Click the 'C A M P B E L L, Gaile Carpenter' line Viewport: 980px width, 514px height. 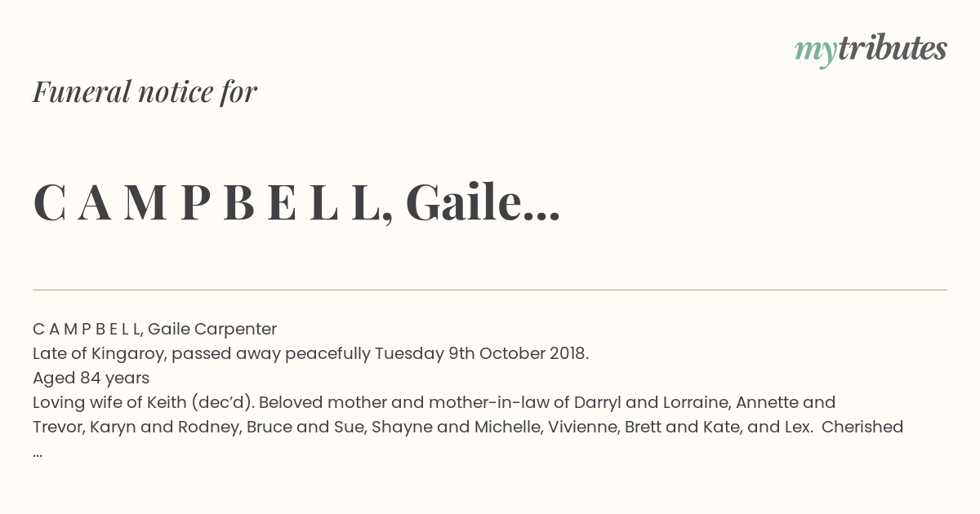(155, 330)
